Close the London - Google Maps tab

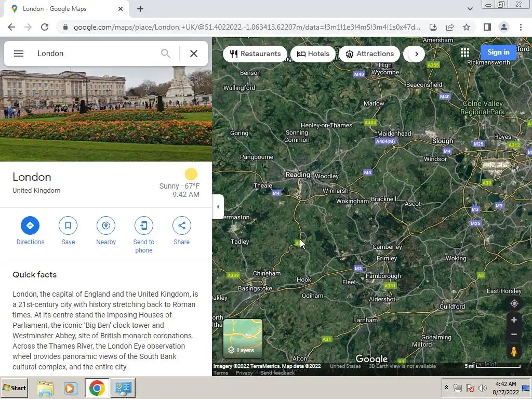coord(121,9)
